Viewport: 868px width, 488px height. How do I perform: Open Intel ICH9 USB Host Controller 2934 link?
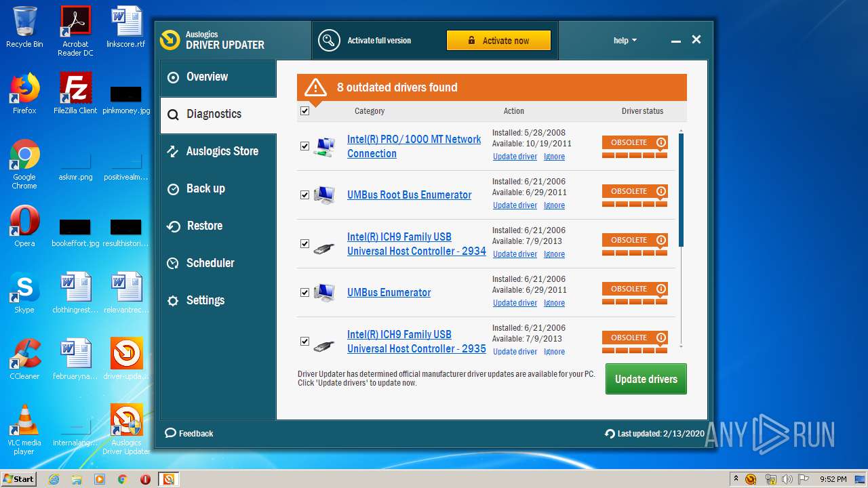pyautogui.click(x=416, y=244)
